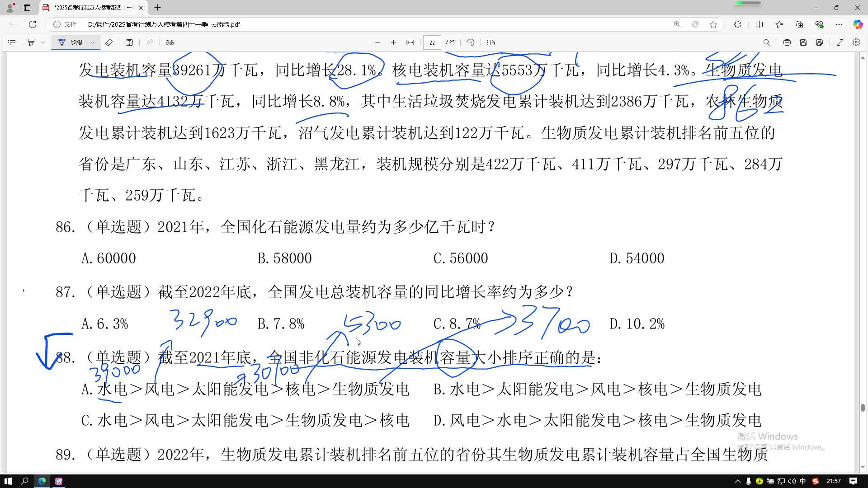Click the browser Refresh button
Image resolution: width=868 pixels, height=488 pixels.
[32, 24]
